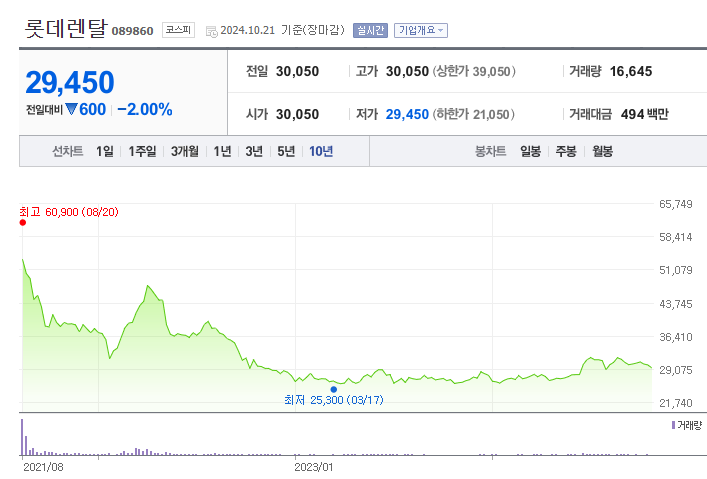Screen dimensions: 707x479
Task: Click the current price 29,450
Action: tap(70, 82)
